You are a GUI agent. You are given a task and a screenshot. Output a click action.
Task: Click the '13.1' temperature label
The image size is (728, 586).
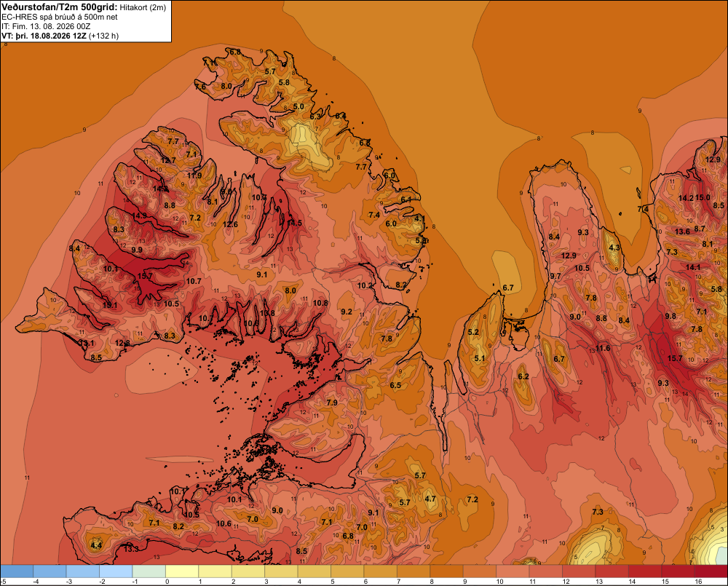coord(87,343)
